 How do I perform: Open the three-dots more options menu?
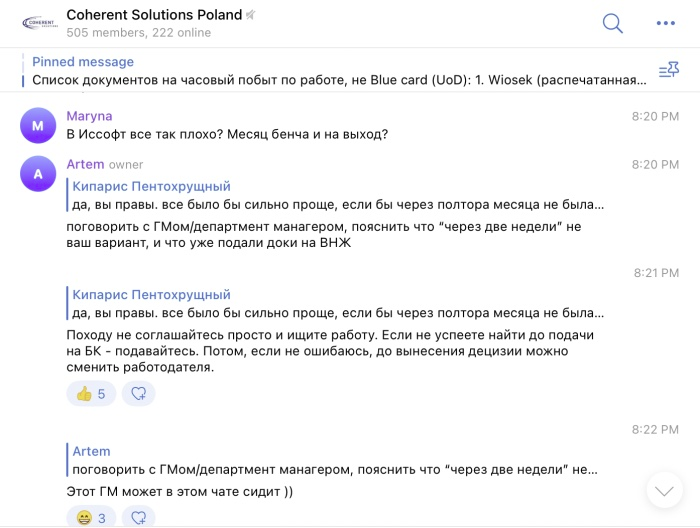(666, 22)
